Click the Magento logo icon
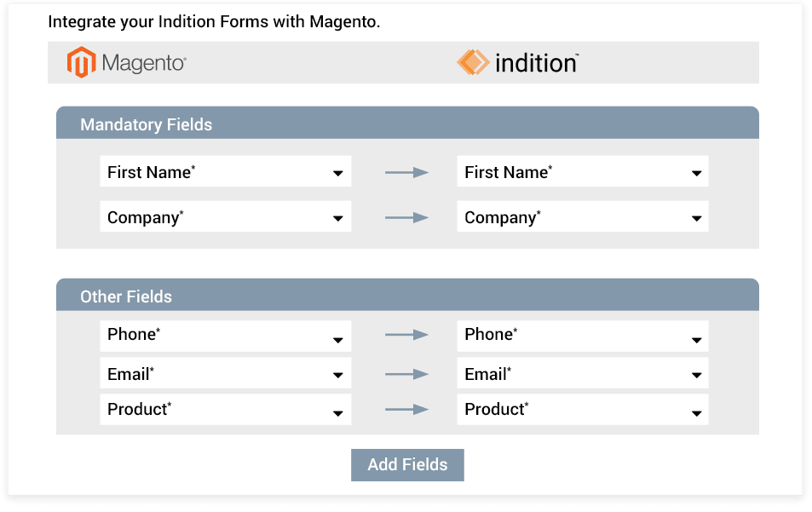The height and width of the screenshot is (512, 812). [x=81, y=62]
